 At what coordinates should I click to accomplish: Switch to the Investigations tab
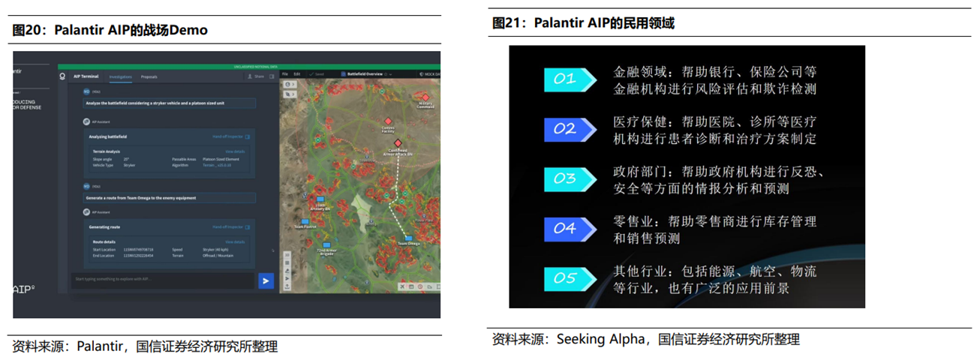click(x=121, y=76)
